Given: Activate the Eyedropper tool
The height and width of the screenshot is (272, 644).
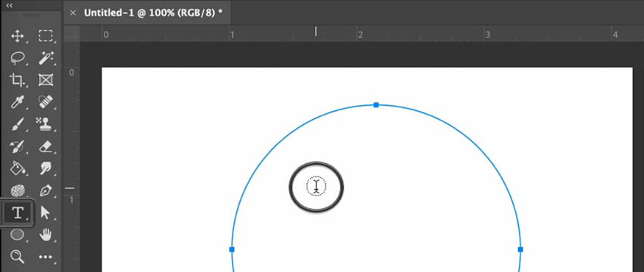Looking at the screenshot, I should (17, 102).
